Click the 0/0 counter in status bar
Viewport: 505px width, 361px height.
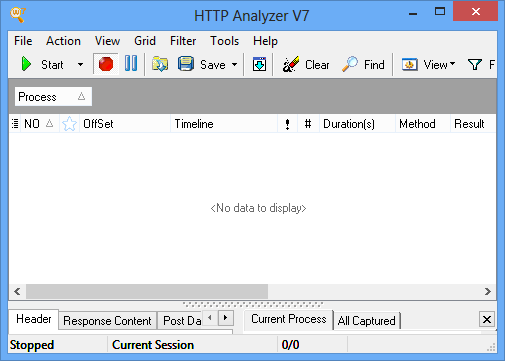click(290, 345)
